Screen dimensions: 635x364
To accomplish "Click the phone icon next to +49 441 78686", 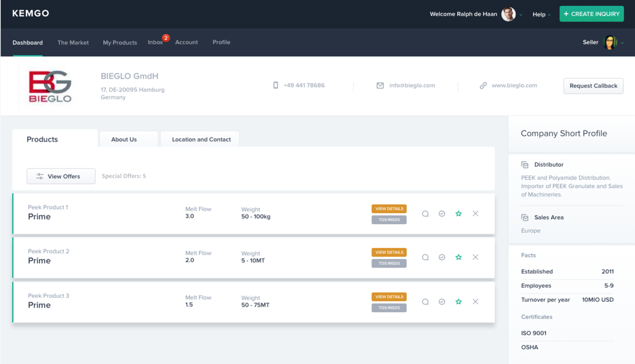I will coord(276,85).
